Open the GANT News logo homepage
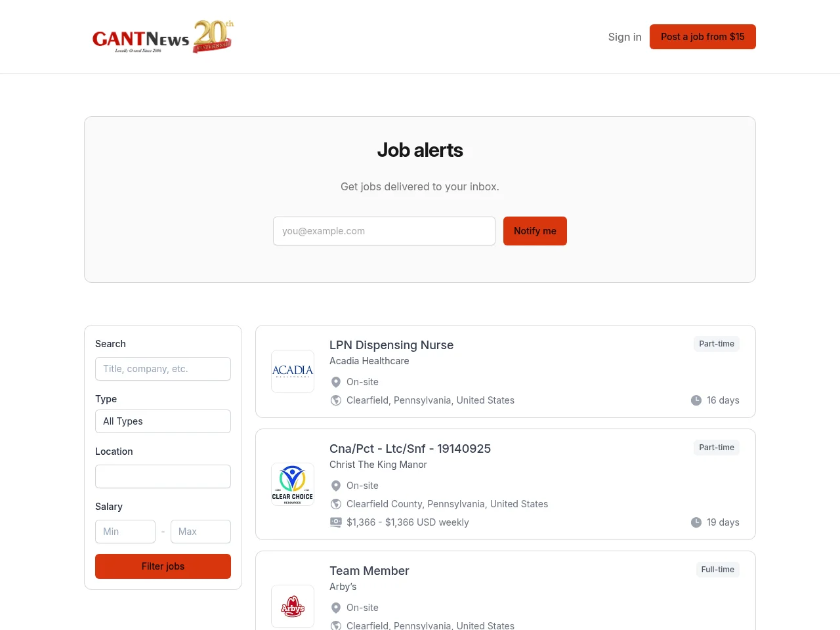840x630 pixels. pos(163,37)
